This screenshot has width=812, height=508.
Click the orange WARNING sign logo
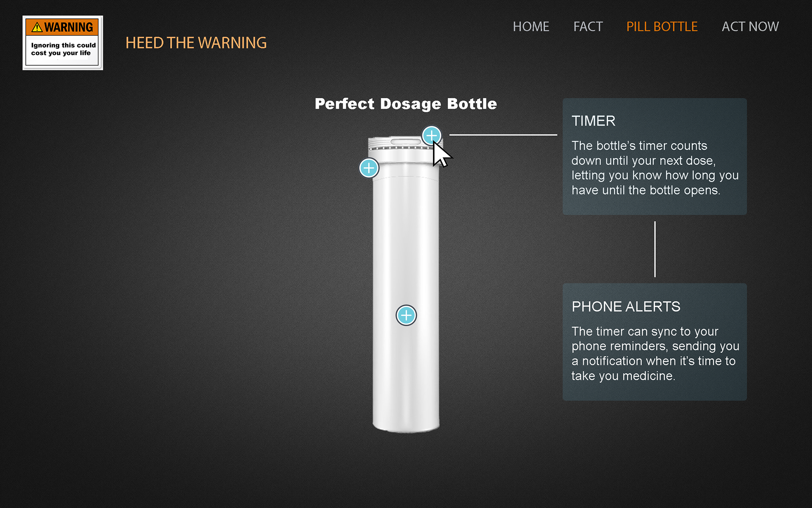click(x=63, y=43)
